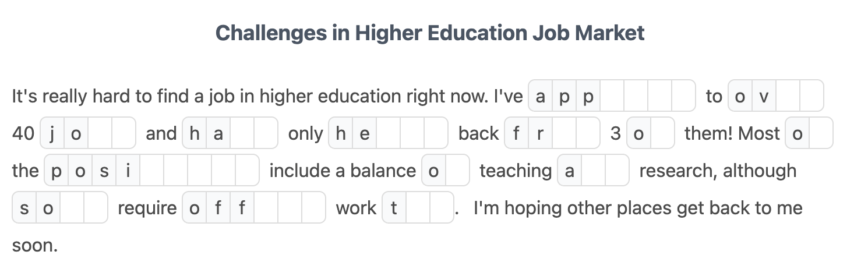Image resolution: width=868 pixels, height=276 pixels.
Task: Select last empty box of "posi" word
Action: [247, 171]
